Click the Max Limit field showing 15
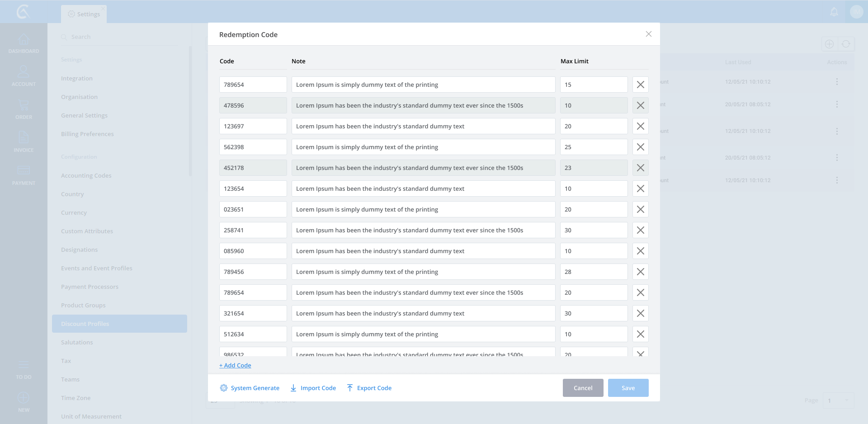The width and height of the screenshot is (868, 424). pos(593,85)
